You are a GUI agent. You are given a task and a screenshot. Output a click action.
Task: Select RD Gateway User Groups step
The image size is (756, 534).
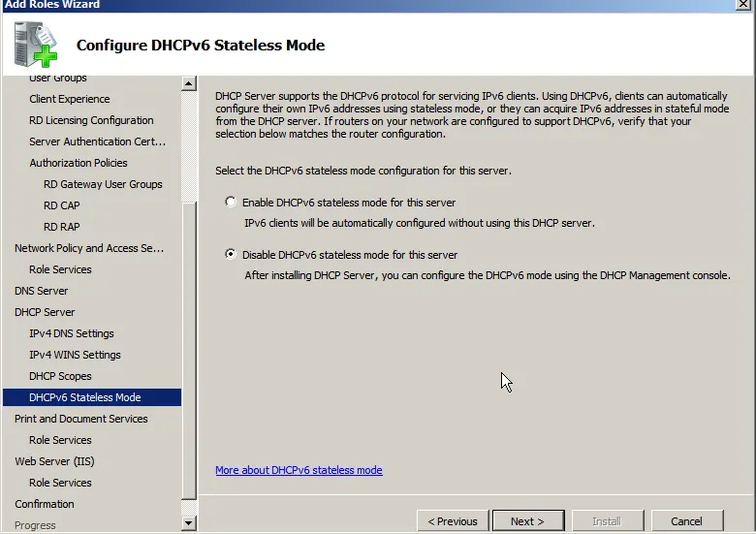(x=103, y=184)
